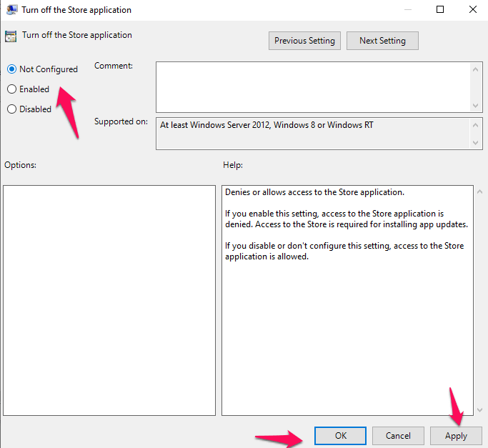
Task: Click the title bar policy window icon
Action: pyautogui.click(x=12, y=10)
